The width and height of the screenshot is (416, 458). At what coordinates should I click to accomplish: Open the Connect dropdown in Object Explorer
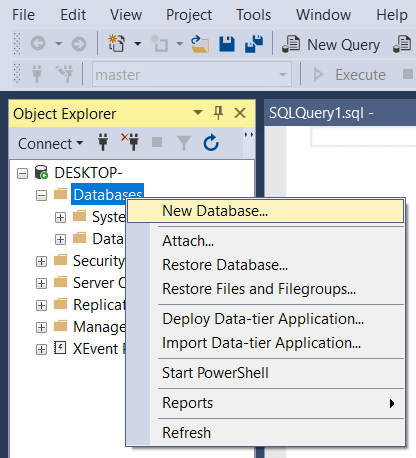coord(50,144)
